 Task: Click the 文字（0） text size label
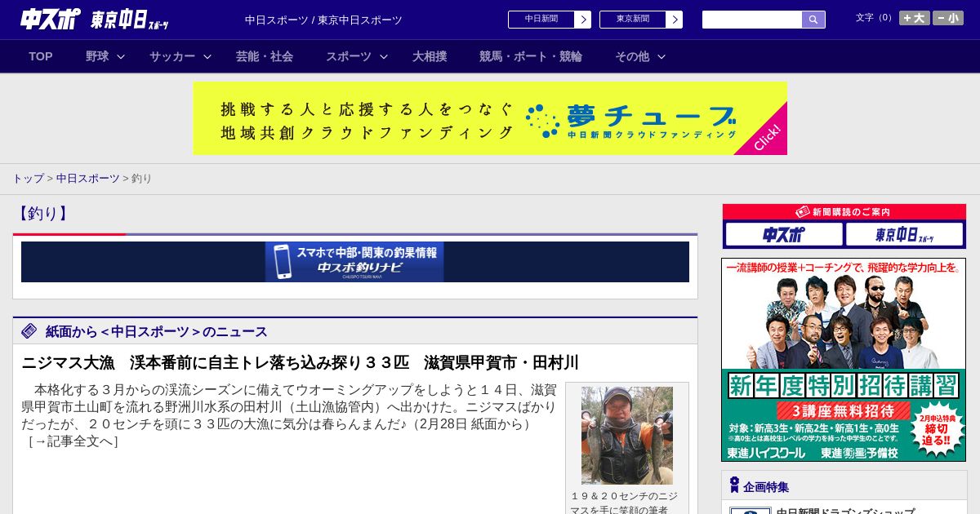tap(875, 18)
